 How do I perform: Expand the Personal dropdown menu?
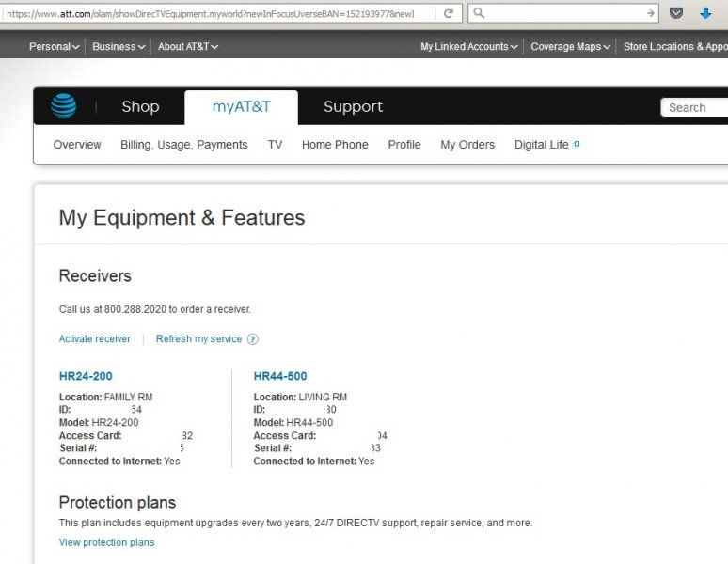point(54,46)
